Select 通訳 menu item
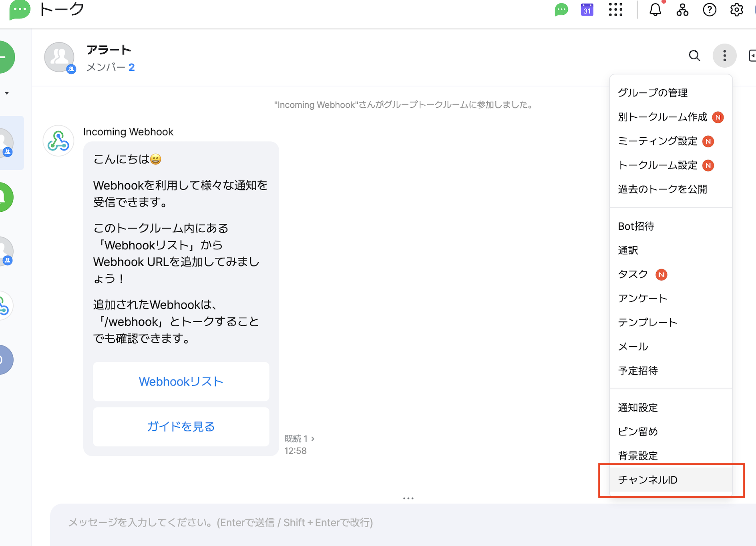This screenshot has height=546, width=756. pyautogui.click(x=671, y=250)
